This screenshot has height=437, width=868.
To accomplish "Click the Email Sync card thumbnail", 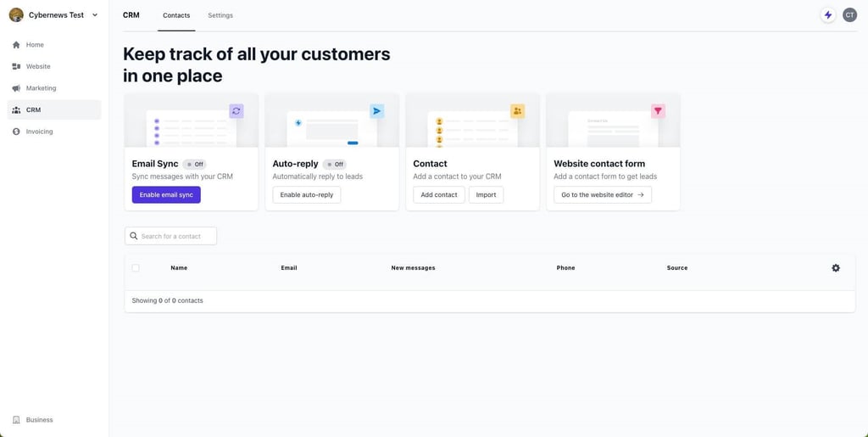I will click(191, 120).
